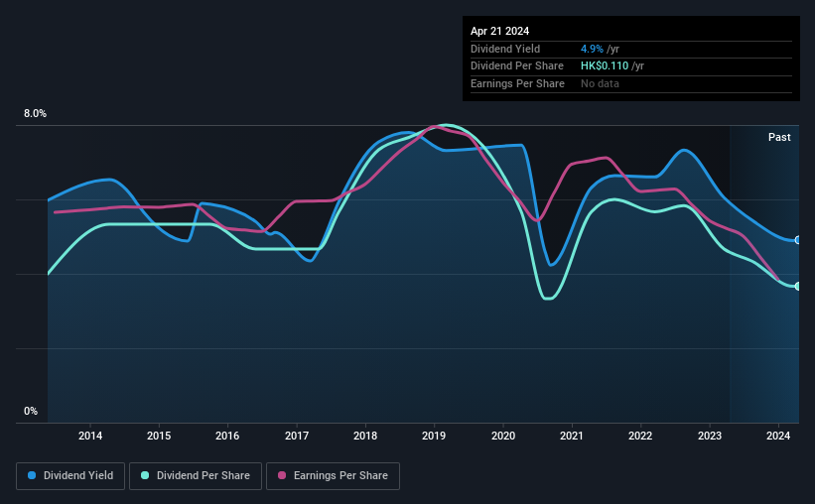Click the 2015 x-axis label
Viewport: 815px width, 504px height.
pos(159,436)
